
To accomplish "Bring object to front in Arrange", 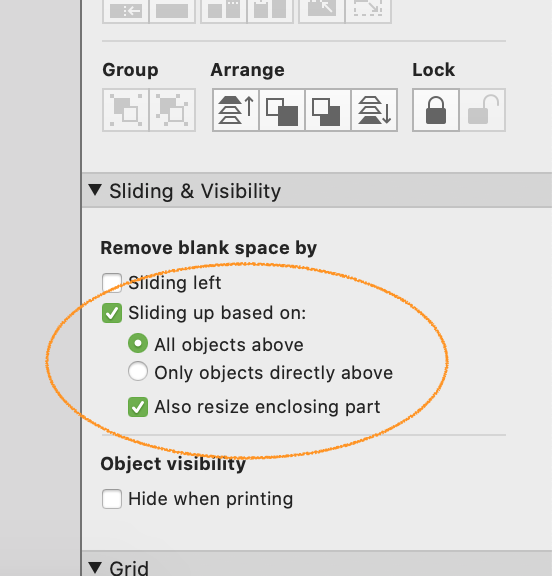I will point(236,110).
